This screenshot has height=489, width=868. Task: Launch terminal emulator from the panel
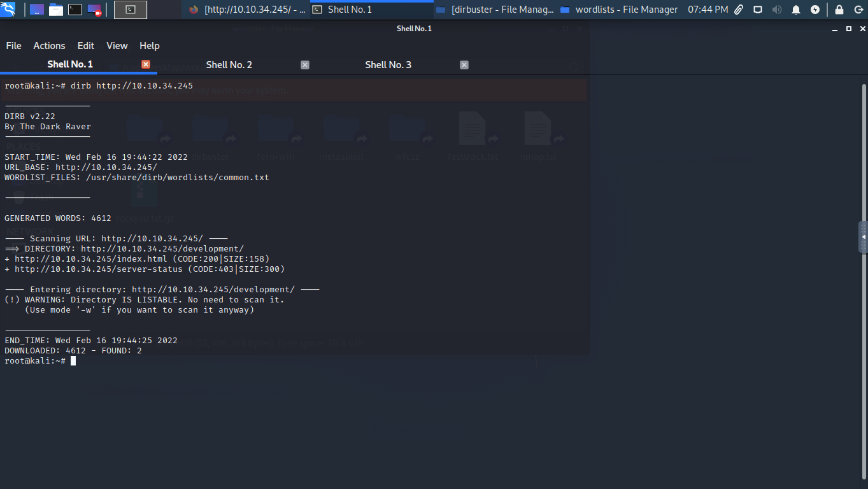[x=75, y=10]
